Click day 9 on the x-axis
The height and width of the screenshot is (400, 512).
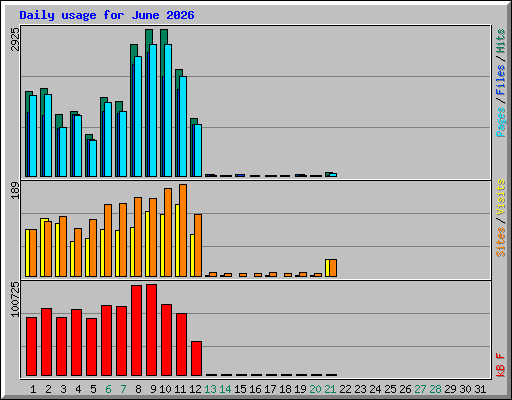pyautogui.click(x=153, y=389)
